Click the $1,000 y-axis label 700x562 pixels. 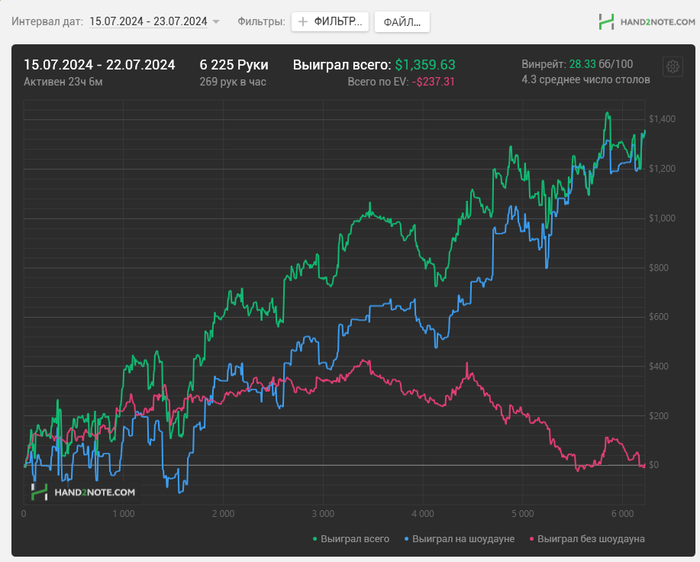(662, 218)
